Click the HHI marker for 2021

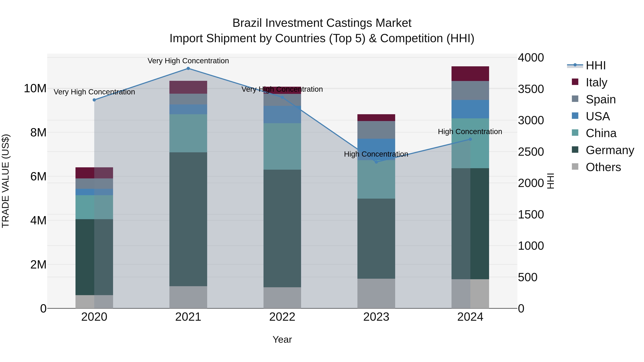click(188, 68)
